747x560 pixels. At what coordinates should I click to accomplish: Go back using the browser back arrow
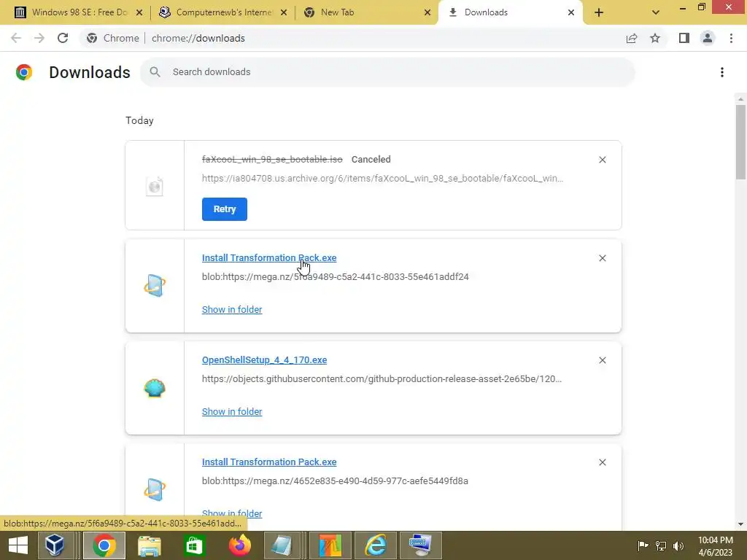click(x=16, y=38)
